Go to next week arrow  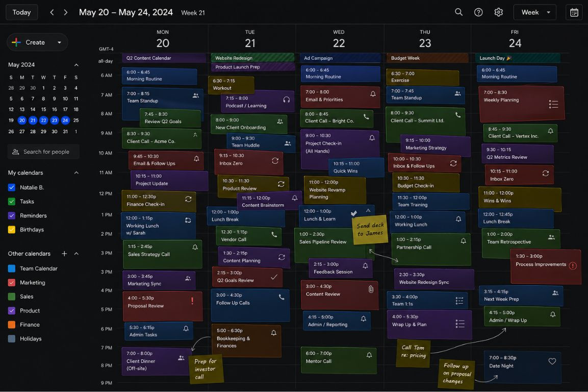click(65, 12)
